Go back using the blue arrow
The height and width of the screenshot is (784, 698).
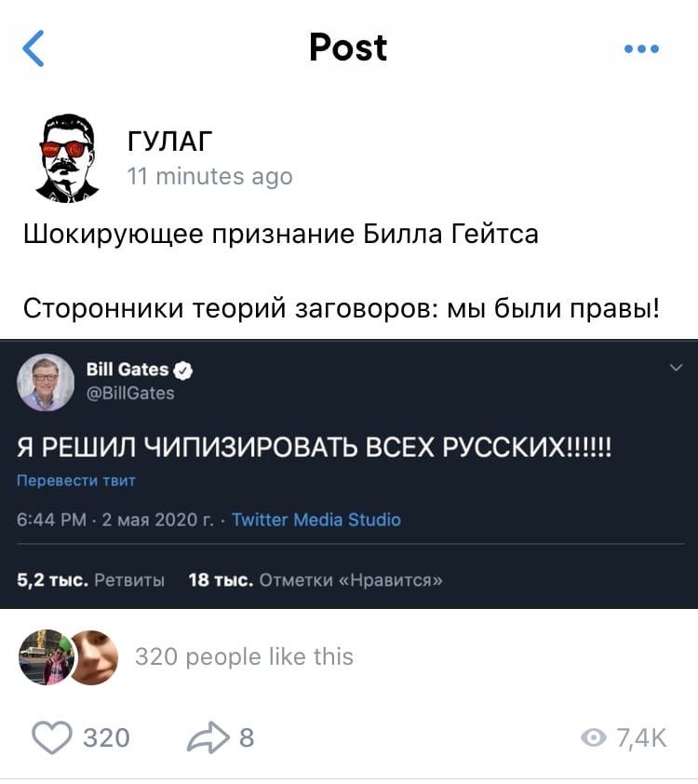tap(34, 48)
